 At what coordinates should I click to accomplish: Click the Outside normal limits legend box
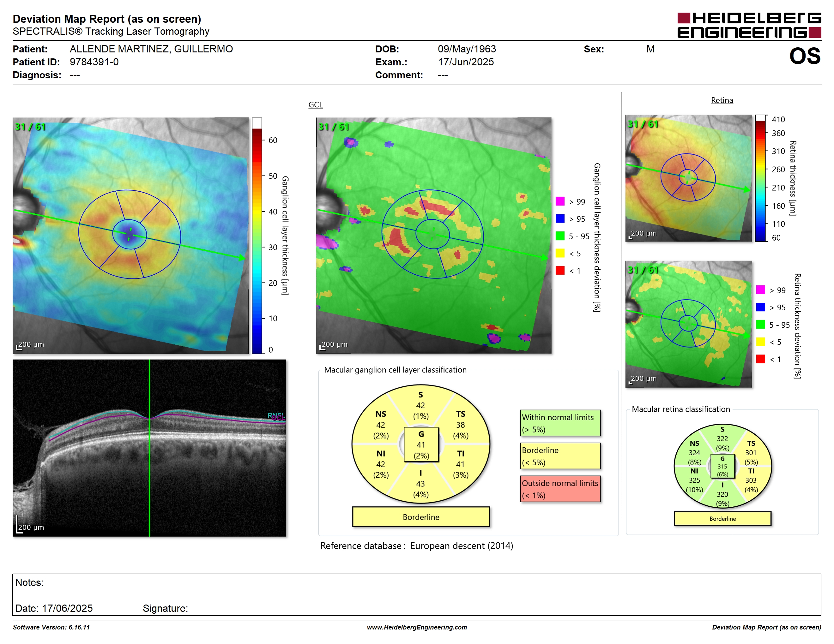coord(560,489)
